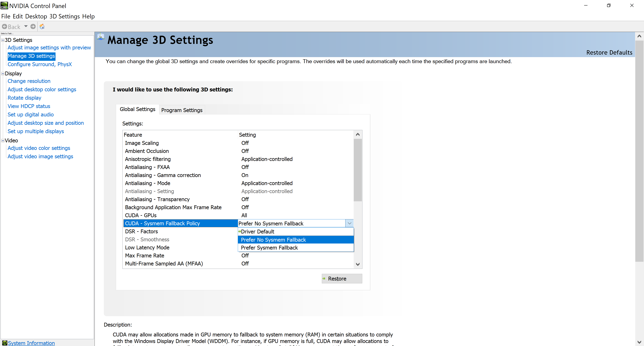Collapse the 3D Settings tree node

coord(3,40)
